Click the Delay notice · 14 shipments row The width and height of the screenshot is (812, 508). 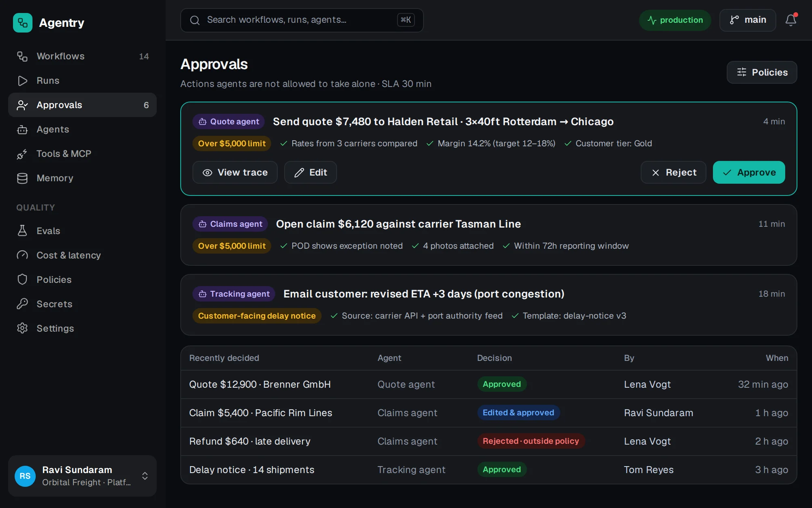[488, 470]
